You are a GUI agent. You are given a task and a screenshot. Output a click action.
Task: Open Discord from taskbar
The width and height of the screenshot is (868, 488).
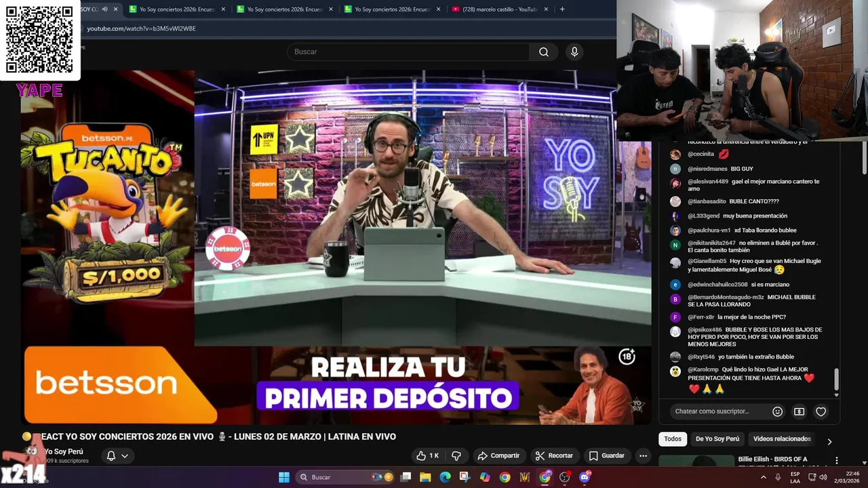coord(585,477)
